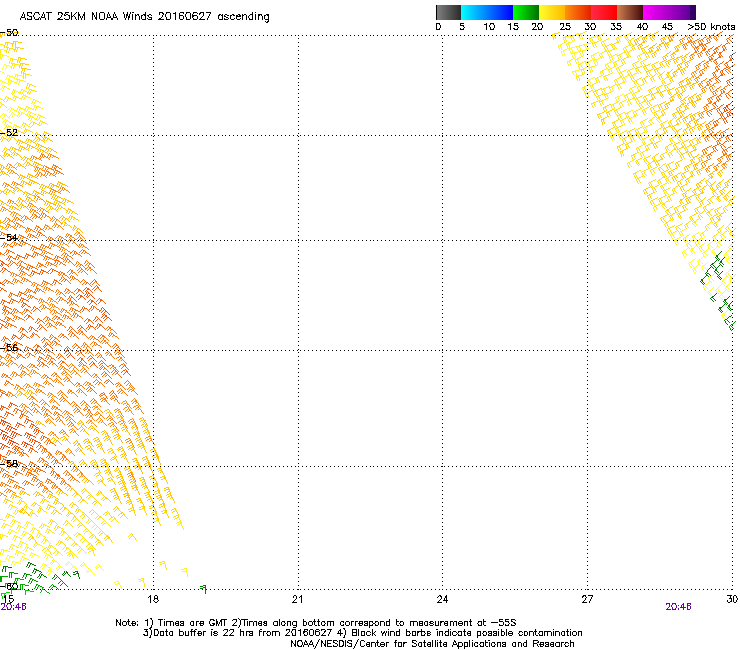Click the ASCAT 25KM NOAA Winds title
Screen dimensions: 740x650
click(144, 17)
